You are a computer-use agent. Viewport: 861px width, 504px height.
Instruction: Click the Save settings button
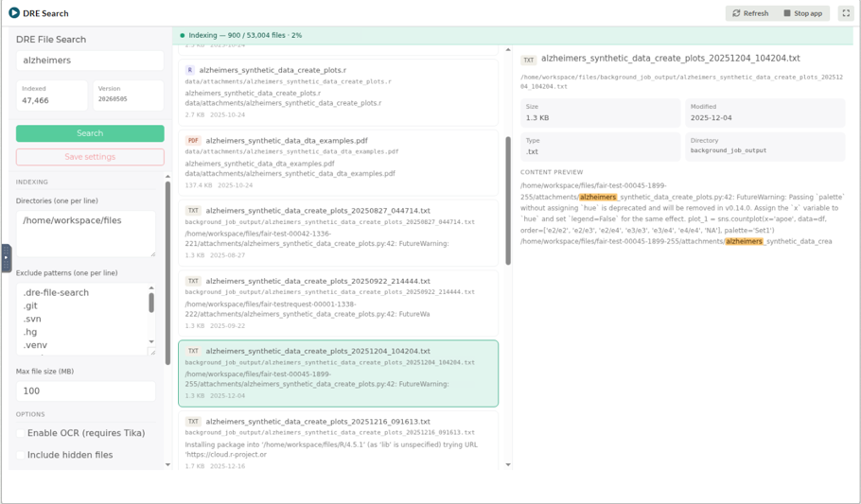90,157
